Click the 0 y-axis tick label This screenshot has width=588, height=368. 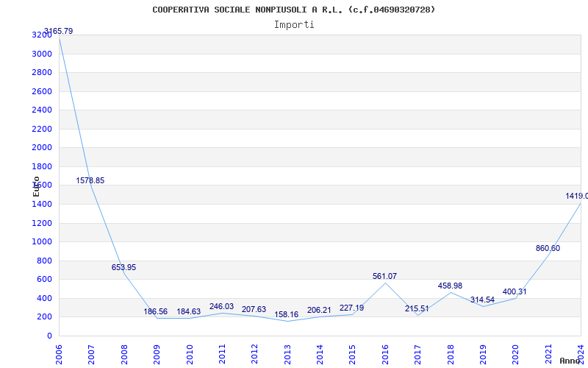click(x=49, y=336)
